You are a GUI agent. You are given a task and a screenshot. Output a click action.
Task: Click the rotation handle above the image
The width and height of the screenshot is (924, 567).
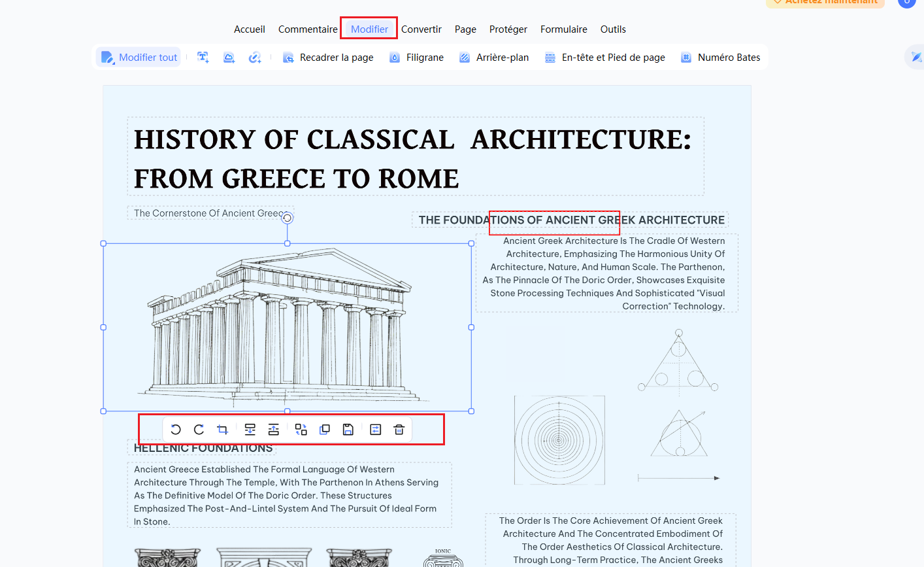click(287, 218)
